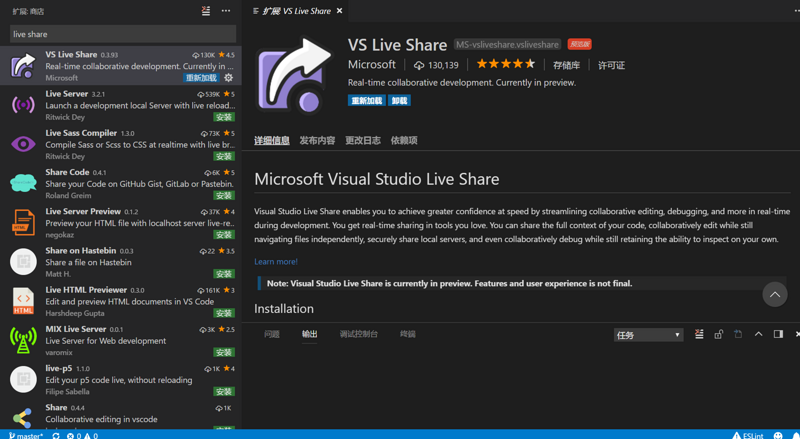Click the Live Server broadcast icon
The image size is (800, 439).
tap(23, 105)
